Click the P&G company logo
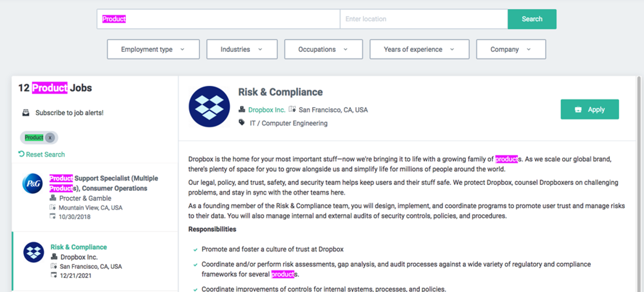 (x=33, y=183)
